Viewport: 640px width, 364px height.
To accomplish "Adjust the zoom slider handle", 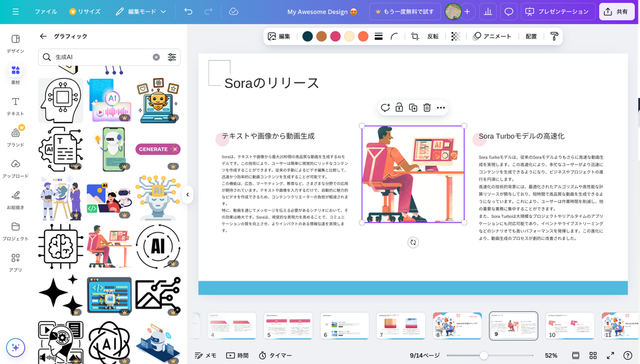I will tap(484, 355).
